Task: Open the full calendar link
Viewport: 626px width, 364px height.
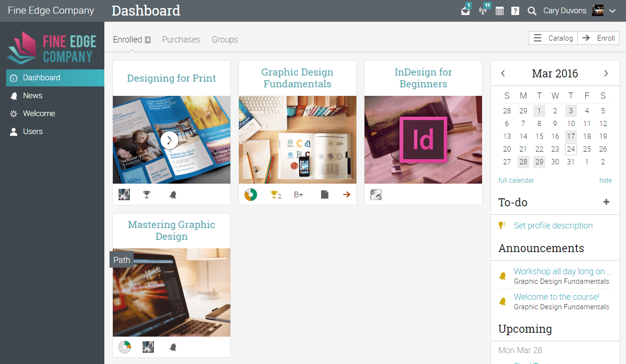Action: 516,180
